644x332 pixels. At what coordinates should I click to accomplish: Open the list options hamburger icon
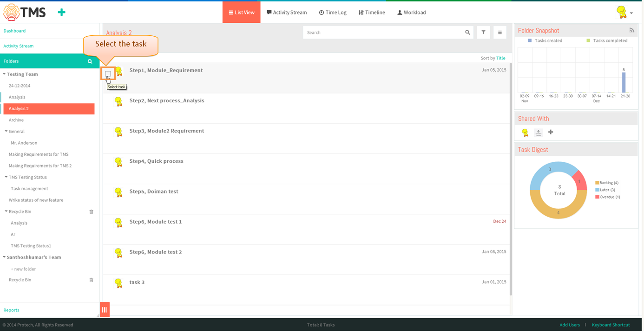499,33
